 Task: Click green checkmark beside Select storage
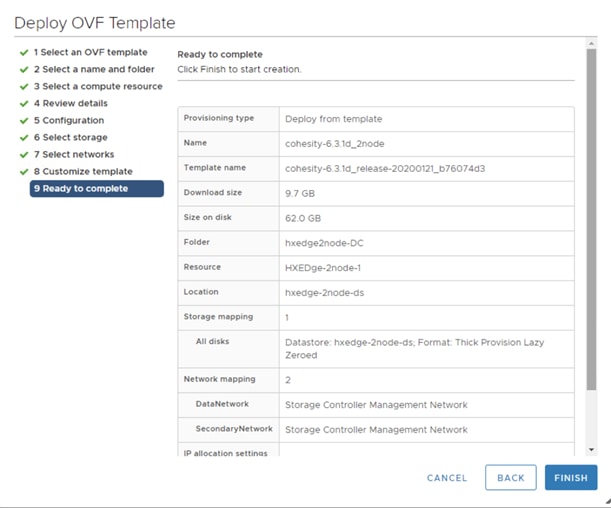(24, 138)
